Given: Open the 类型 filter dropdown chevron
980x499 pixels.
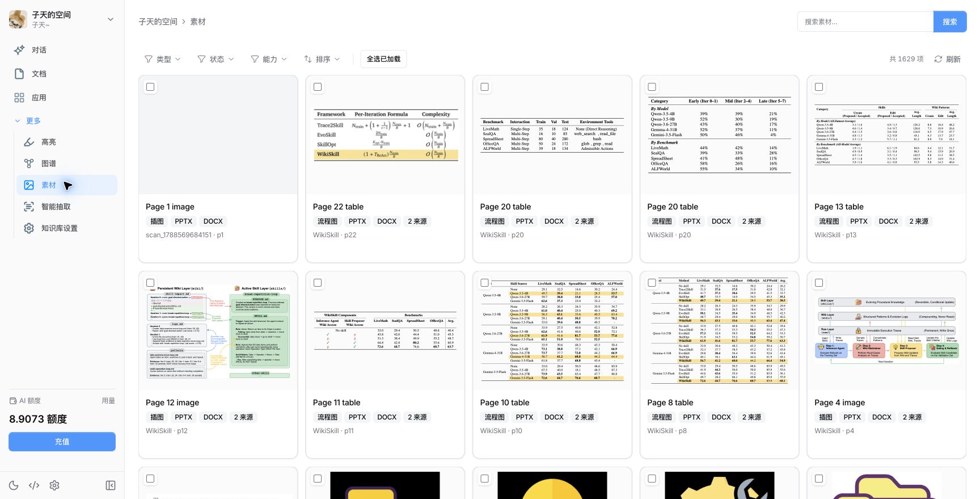Looking at the screenshot, I should (178, 59).
